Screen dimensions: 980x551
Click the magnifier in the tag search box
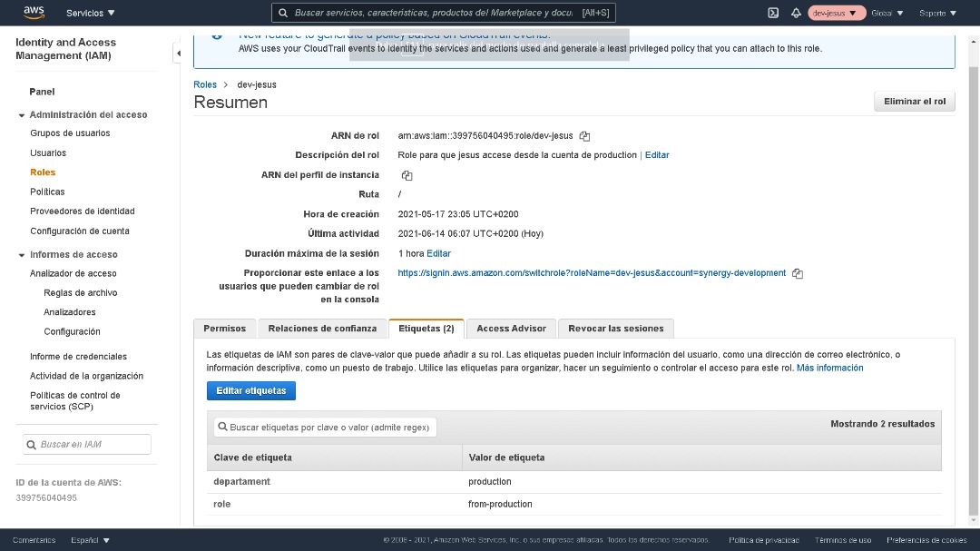tap(222, 428)
